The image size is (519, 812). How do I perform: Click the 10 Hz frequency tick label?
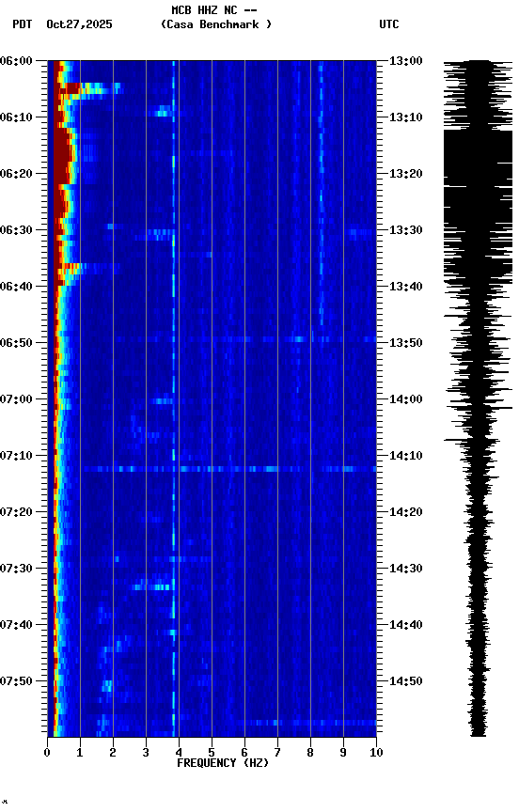376,753
